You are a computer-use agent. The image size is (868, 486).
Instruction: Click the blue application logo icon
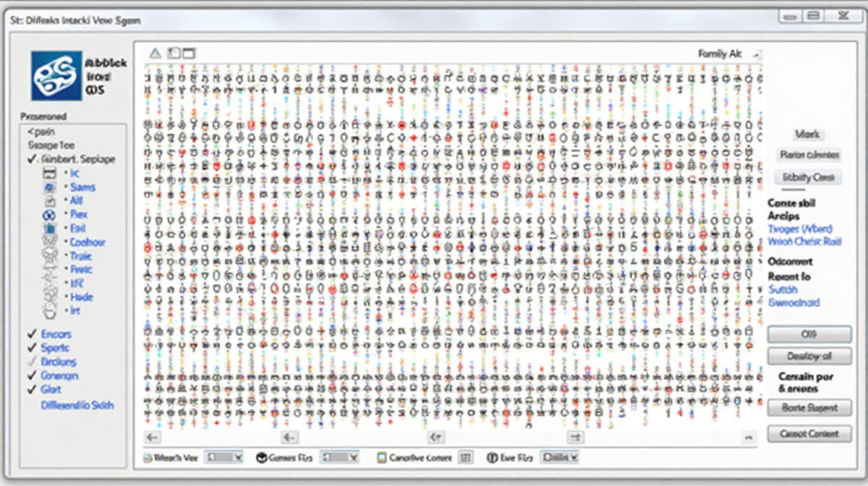click(x=56, y=76)
